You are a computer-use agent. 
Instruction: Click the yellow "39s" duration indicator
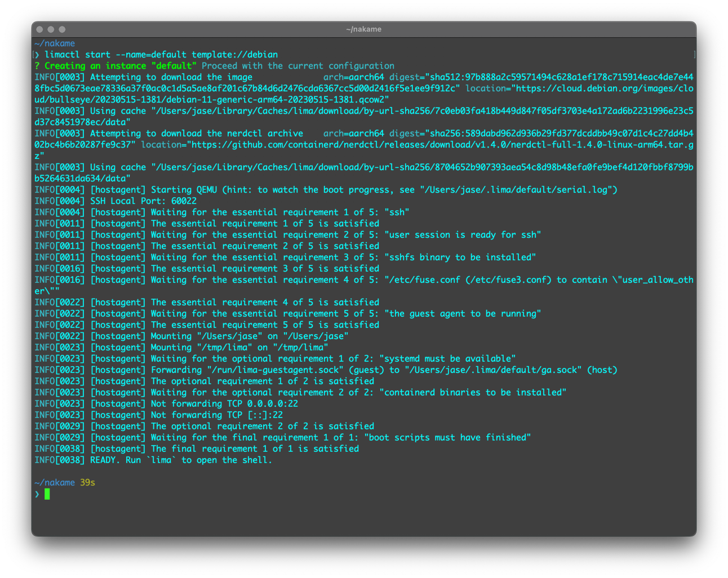coord(87,483)
